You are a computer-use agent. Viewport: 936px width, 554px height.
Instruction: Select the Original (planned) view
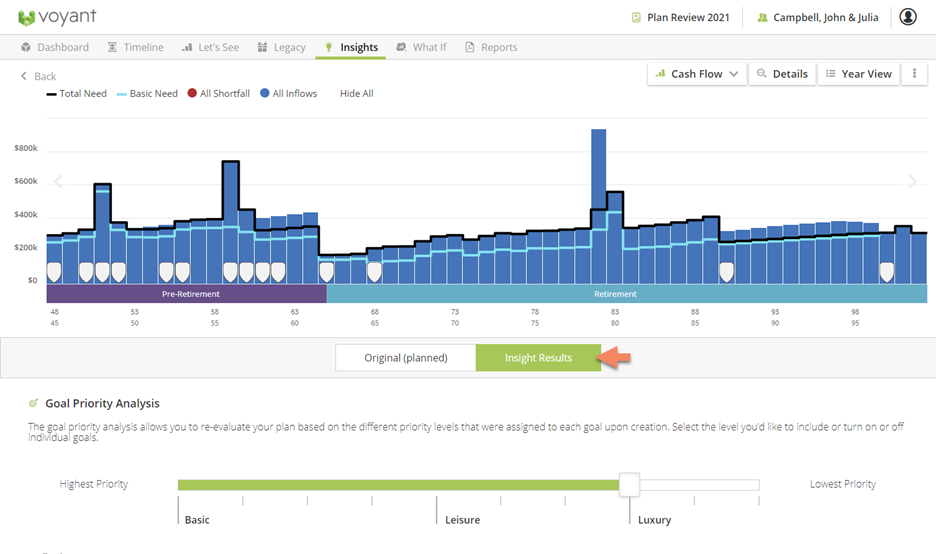pyautogui.click(x=405, y=358)
